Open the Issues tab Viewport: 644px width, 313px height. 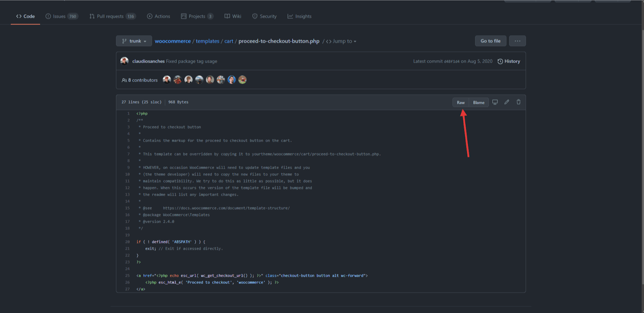click(62, 16)
